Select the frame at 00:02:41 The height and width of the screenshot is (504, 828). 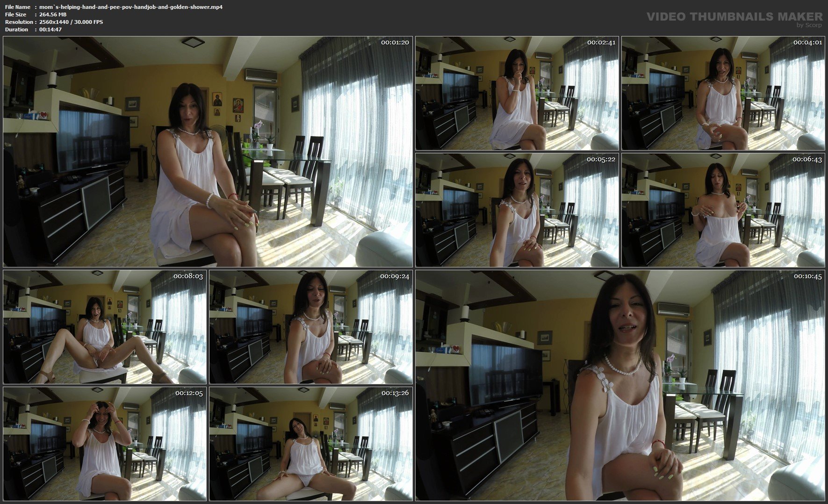point(517,93)
